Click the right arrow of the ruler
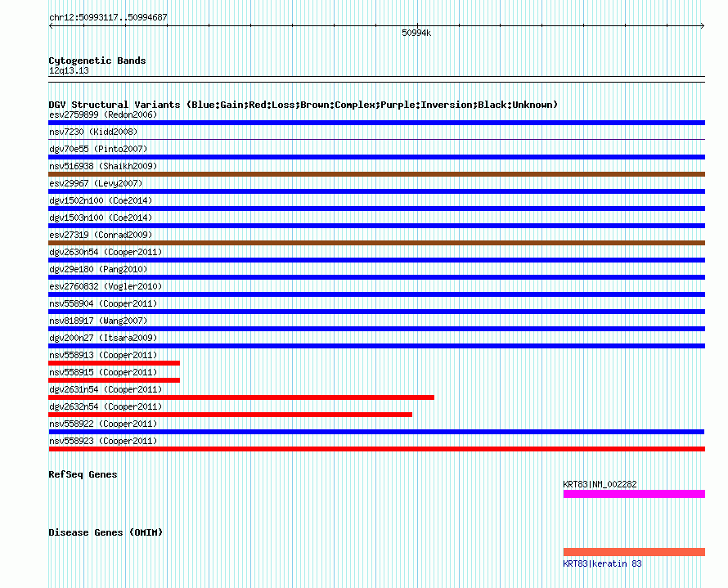 (x=703, y=26)
